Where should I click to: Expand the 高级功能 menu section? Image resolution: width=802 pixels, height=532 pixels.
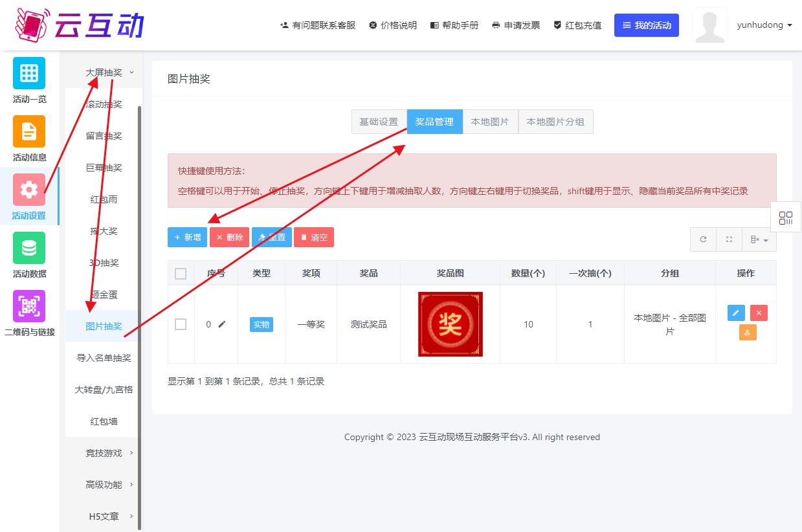[x=104, y=485]
